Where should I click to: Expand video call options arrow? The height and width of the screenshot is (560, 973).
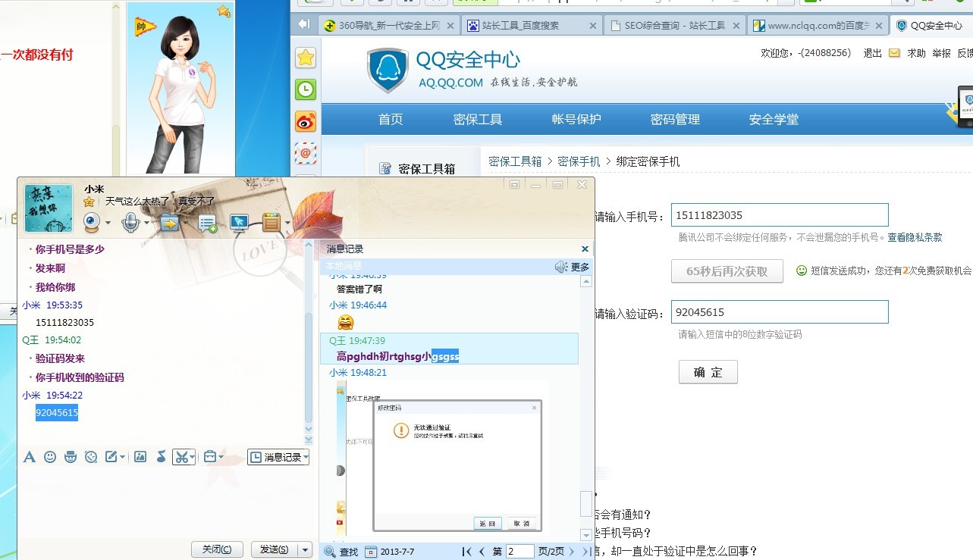click(x=108, y=223)
